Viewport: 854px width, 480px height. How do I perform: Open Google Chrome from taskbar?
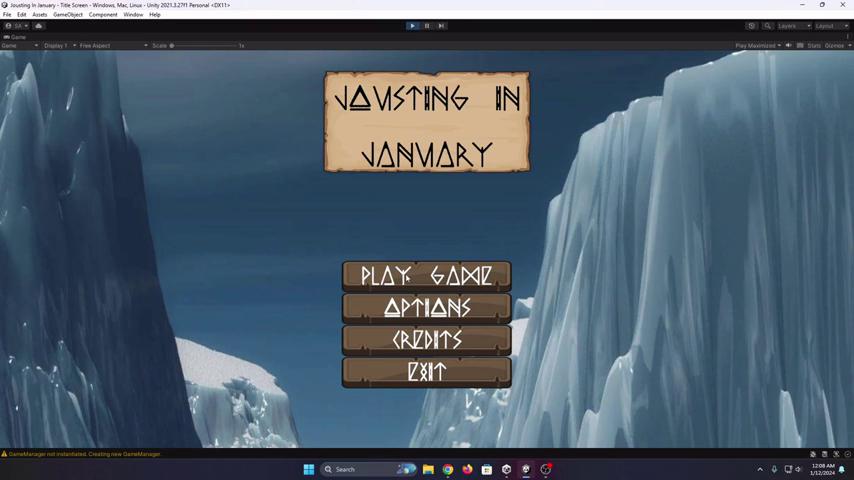click(448, 469)
